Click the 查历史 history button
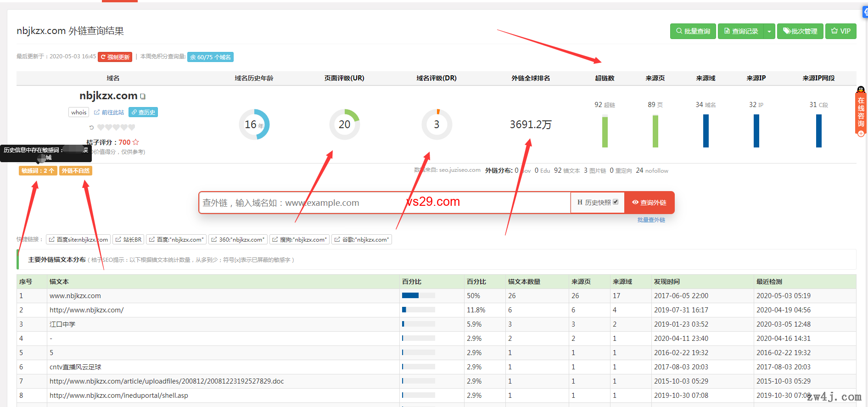 coord(143,112)
